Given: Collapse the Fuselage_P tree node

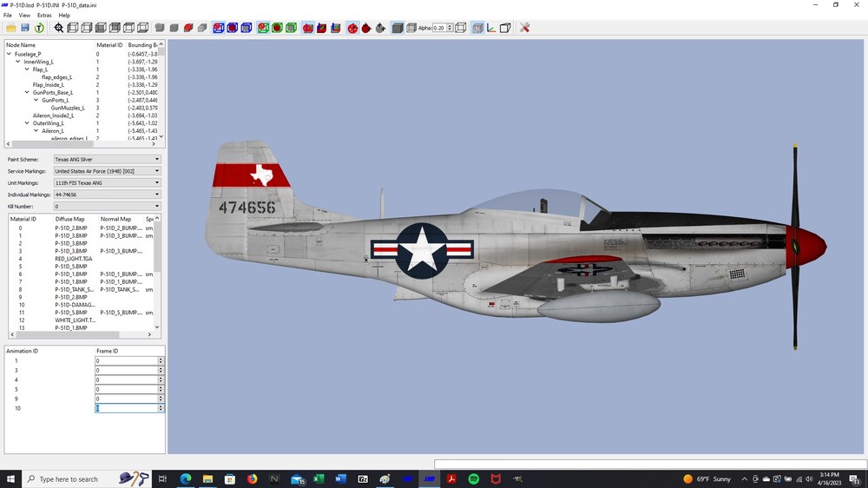Looking at the screenshot, I should tap(9, 55).
